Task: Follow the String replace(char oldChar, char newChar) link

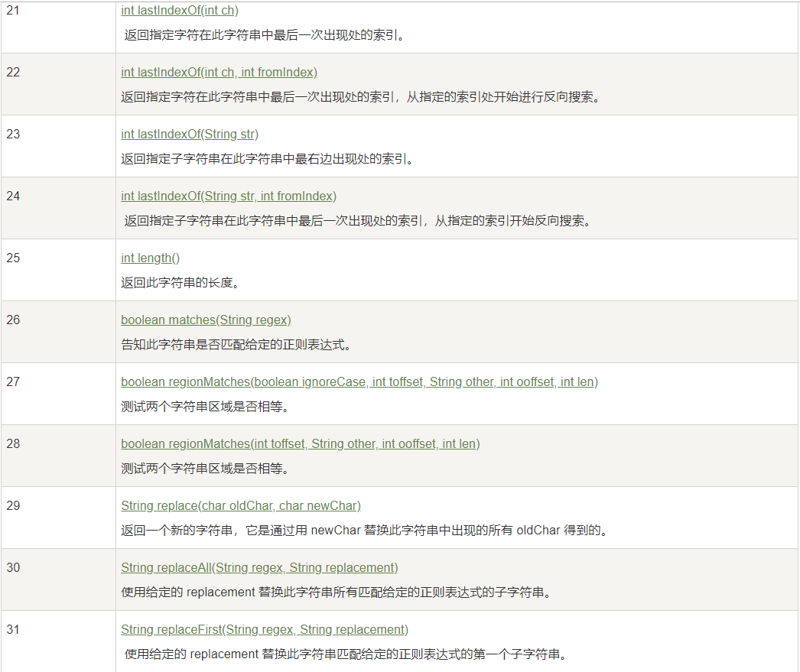Action: (240, 505)
